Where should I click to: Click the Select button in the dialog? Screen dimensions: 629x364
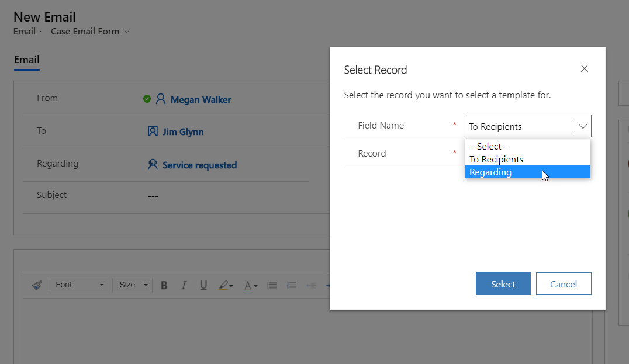(x=503, y=283)
